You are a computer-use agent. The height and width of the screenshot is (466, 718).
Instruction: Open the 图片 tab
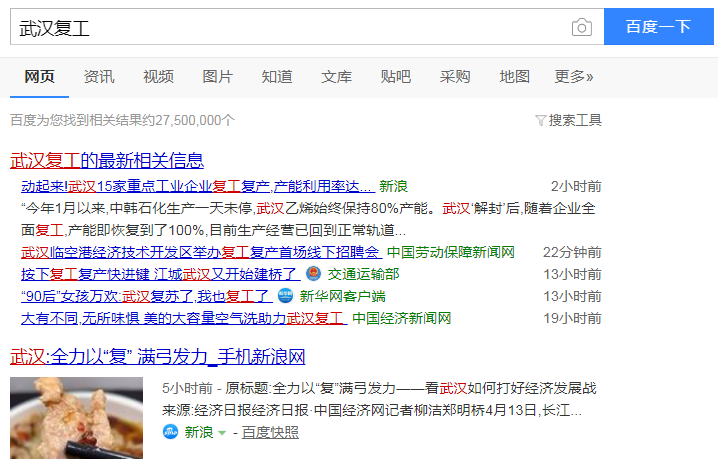218,76
